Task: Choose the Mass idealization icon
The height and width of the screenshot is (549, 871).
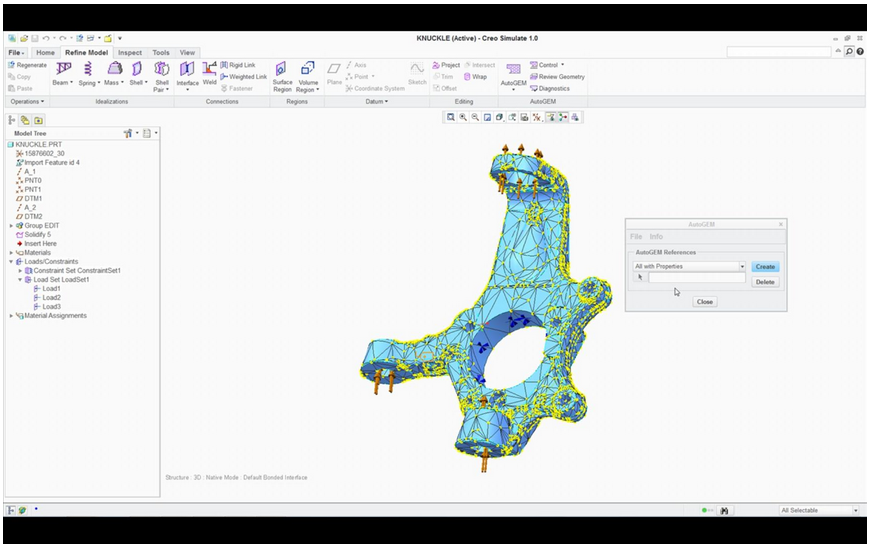Action: click(x=114, y=69)
